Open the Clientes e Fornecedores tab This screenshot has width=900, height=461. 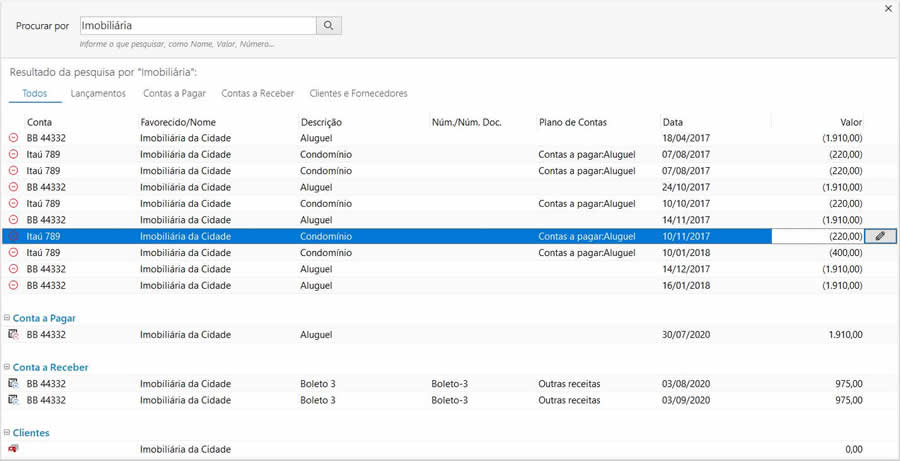click(358, 94)
